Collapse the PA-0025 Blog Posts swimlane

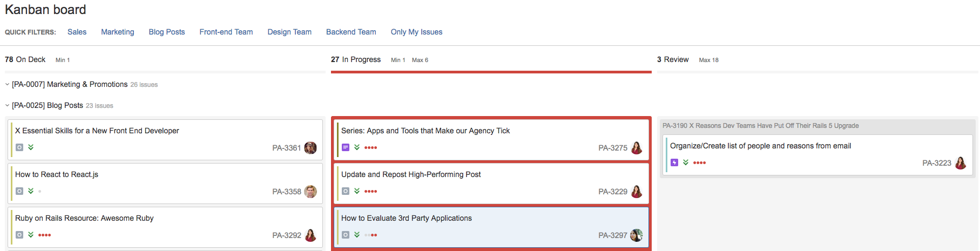(x=7, y=105)
